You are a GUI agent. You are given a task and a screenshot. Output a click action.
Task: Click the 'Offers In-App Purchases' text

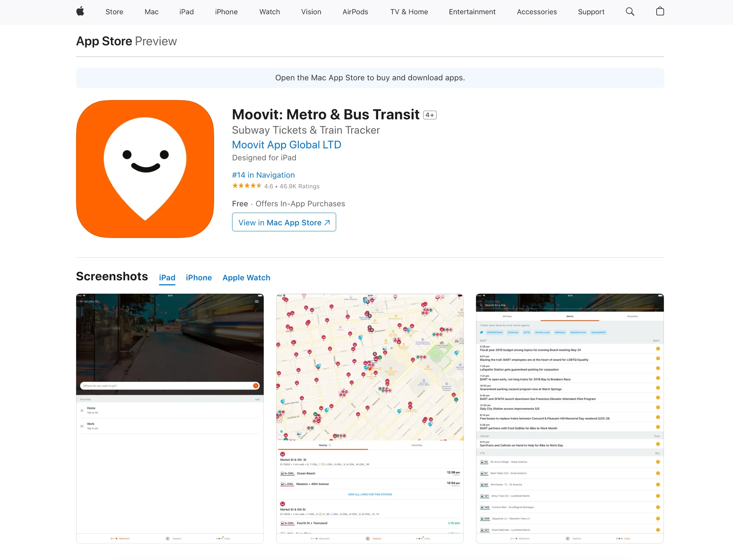click(300, 204)
